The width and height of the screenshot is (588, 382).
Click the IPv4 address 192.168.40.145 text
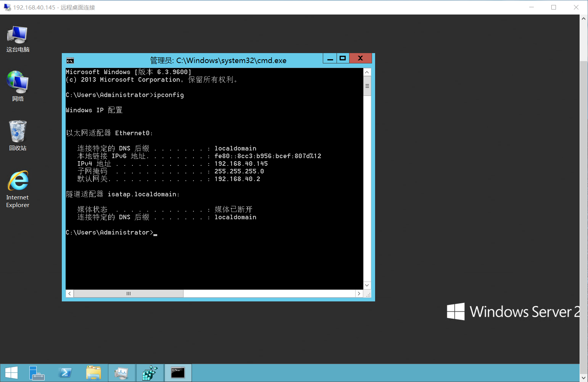[x=241, y=163]
